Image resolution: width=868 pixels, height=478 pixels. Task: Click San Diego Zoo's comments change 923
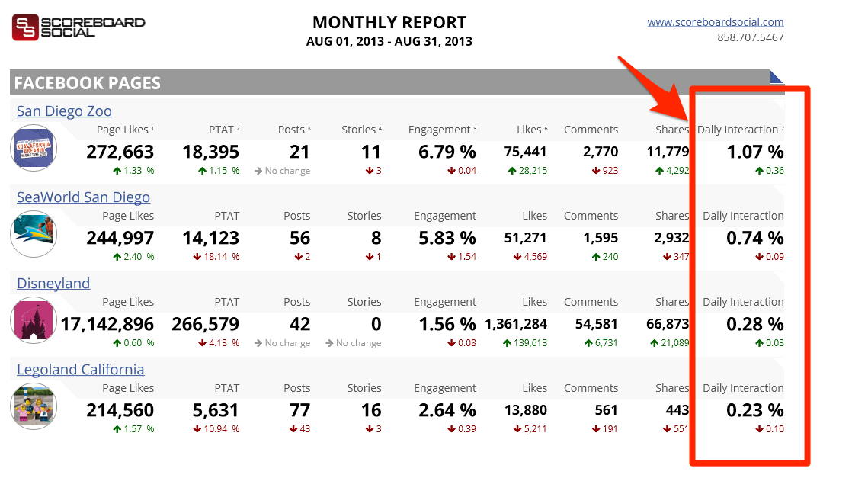605,171
